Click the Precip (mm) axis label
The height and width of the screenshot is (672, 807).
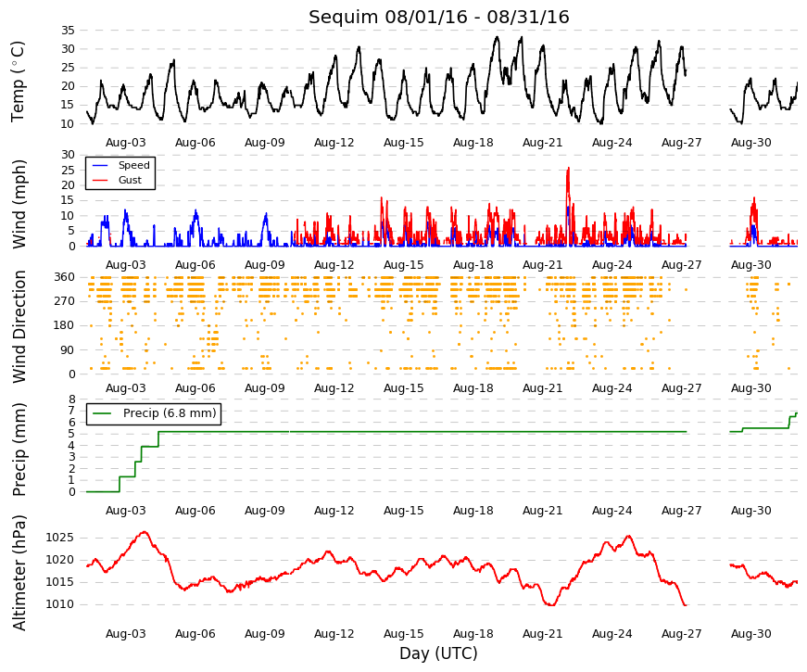pos(19,450)
